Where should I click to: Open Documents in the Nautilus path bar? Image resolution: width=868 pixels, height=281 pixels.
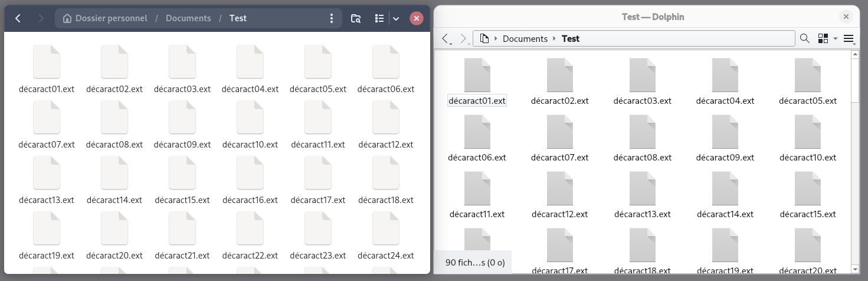(188, 18)
